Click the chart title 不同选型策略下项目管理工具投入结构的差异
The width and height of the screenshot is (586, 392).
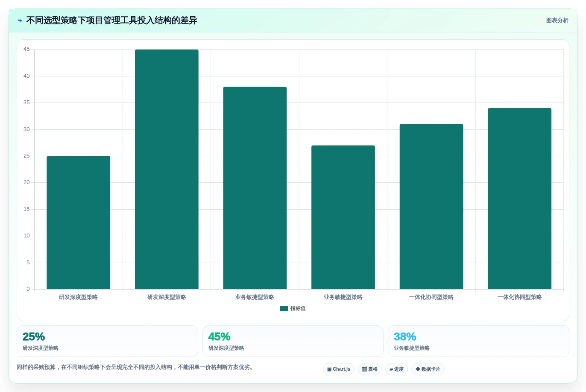point(111,20)
